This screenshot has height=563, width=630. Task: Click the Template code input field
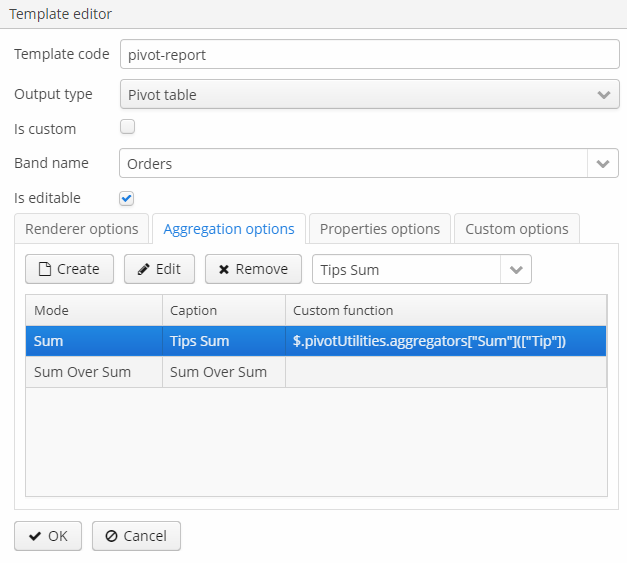(x=370, y=54)
